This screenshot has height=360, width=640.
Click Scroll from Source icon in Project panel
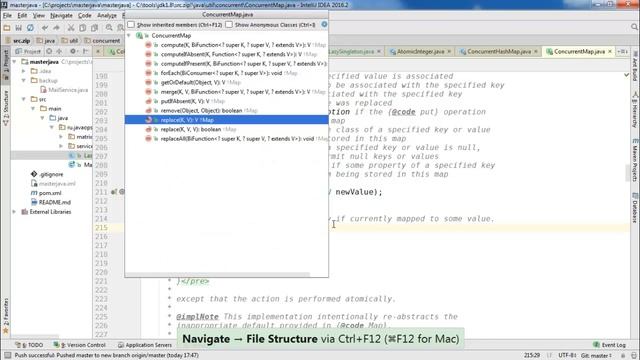[49, 51]
